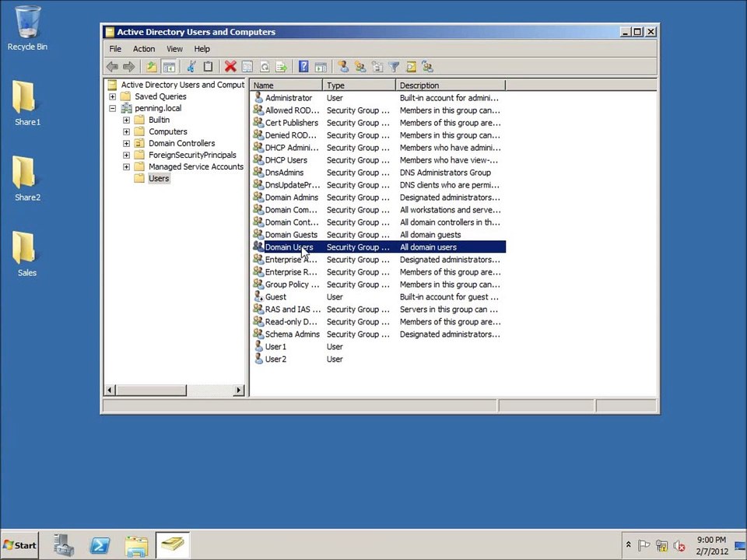747x560 pixels.
Task: Select the Domain Admins group
Action: coord(379,197)
